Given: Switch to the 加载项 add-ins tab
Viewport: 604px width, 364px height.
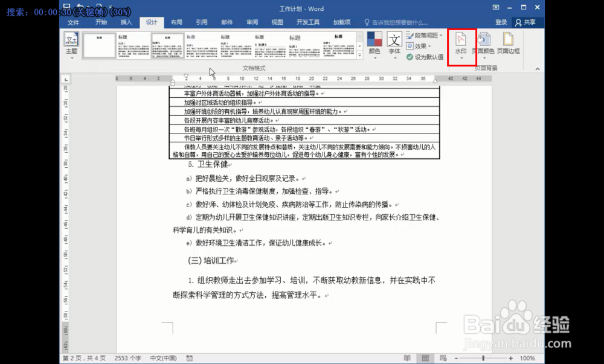Looking at the screenshot, I should (342, 22).
